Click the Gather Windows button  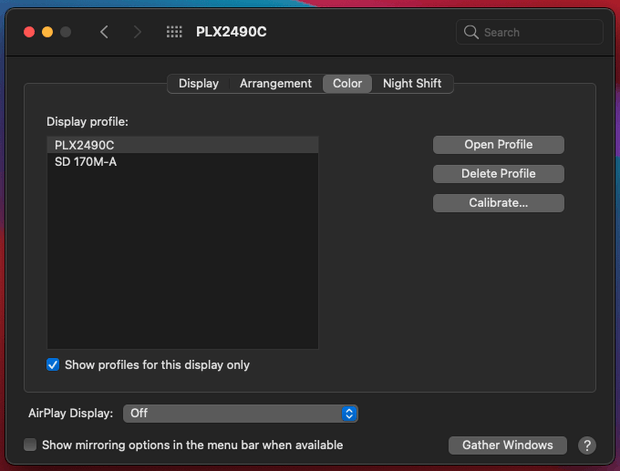pos(507,445)
